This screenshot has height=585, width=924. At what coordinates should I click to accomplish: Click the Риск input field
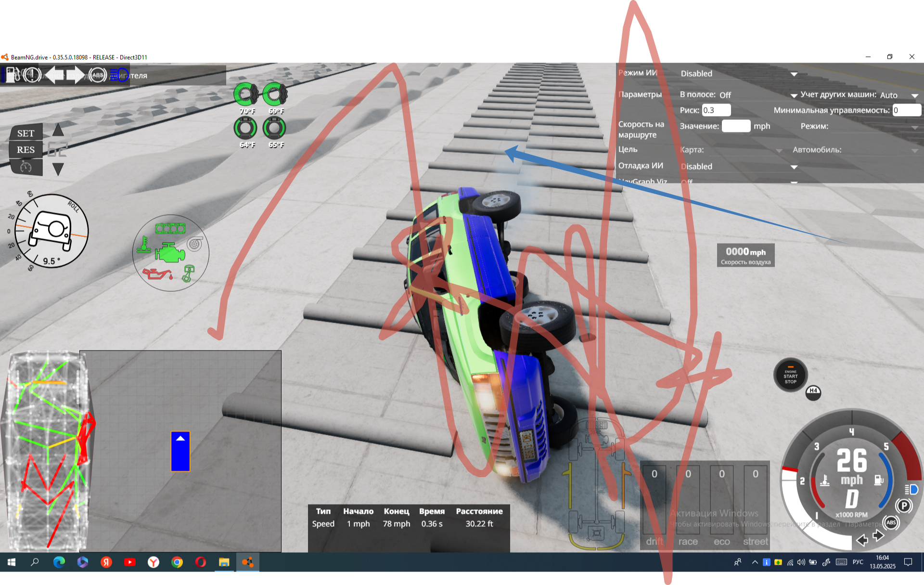pos(716,110)
